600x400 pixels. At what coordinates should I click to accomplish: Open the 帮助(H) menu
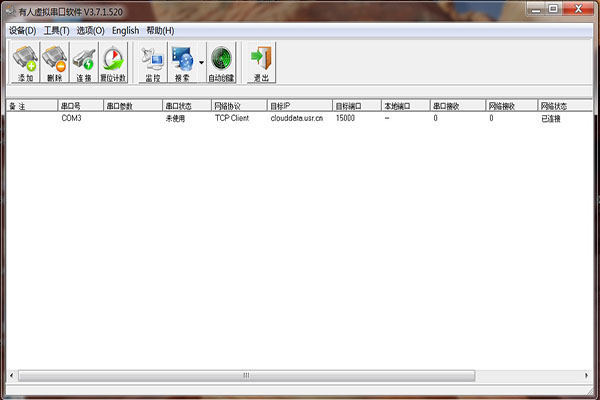pyautogui.click(x=160, y=31)
